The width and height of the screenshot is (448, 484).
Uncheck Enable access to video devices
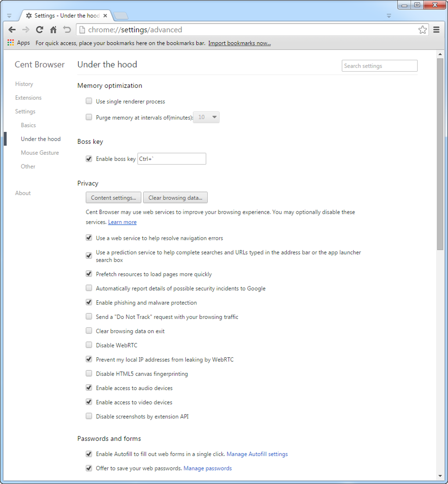click(x=89, y=402)
